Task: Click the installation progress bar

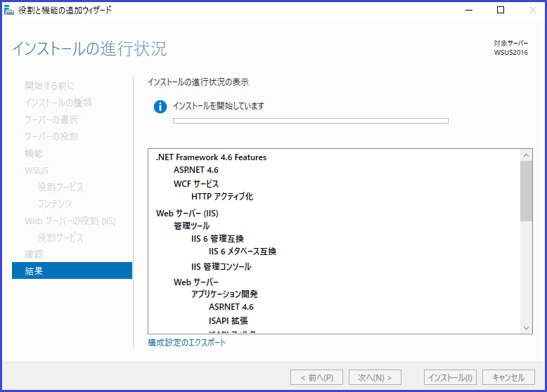Action: 311,121
